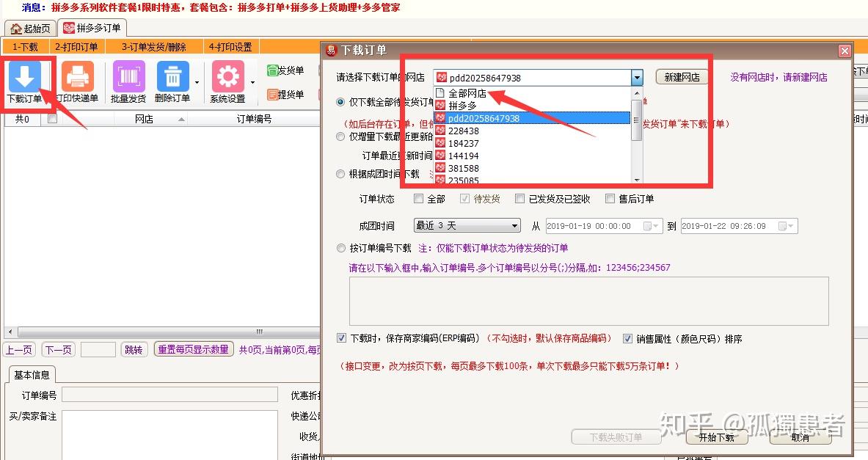Viewport: 868px width, 460px height.
Task: Expand the dropdown arrow beside 删除订单
Action: (x=197, y=82)
